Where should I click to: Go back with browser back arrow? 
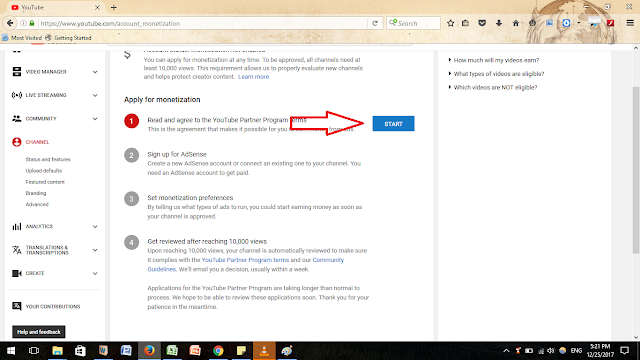click(x=10, y=23)
